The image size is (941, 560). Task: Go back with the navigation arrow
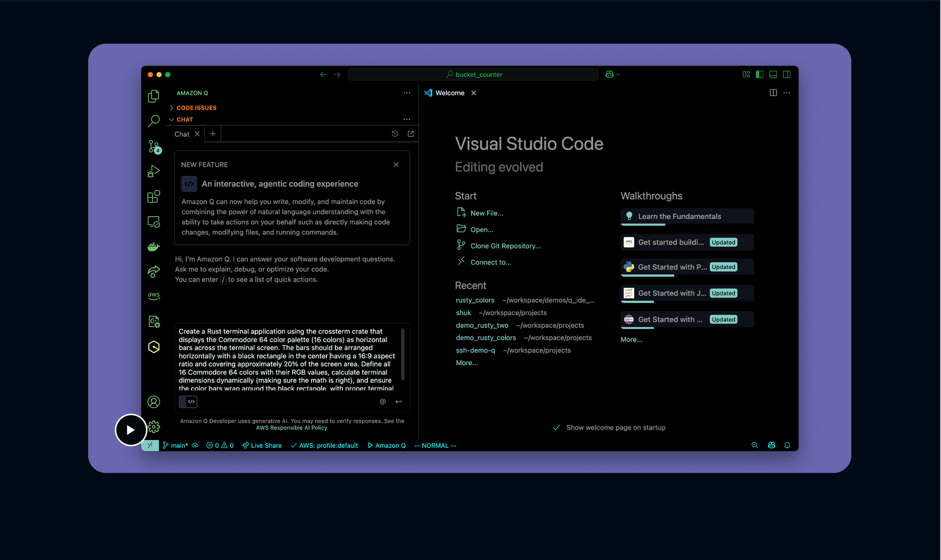(323, 74)
